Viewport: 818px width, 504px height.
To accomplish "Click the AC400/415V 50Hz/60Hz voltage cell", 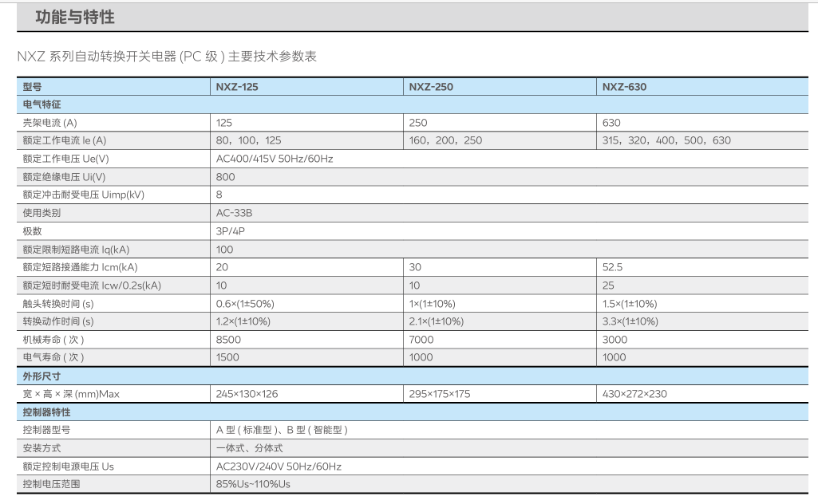I will click(x=275, y=159).
